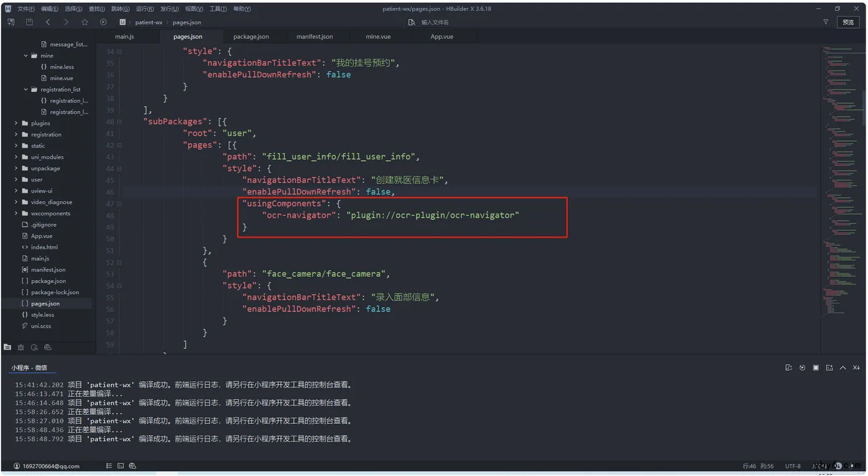This screenshot has width=868, height=476.
Task: Collapse the registration_list folder
Action: 26,89
